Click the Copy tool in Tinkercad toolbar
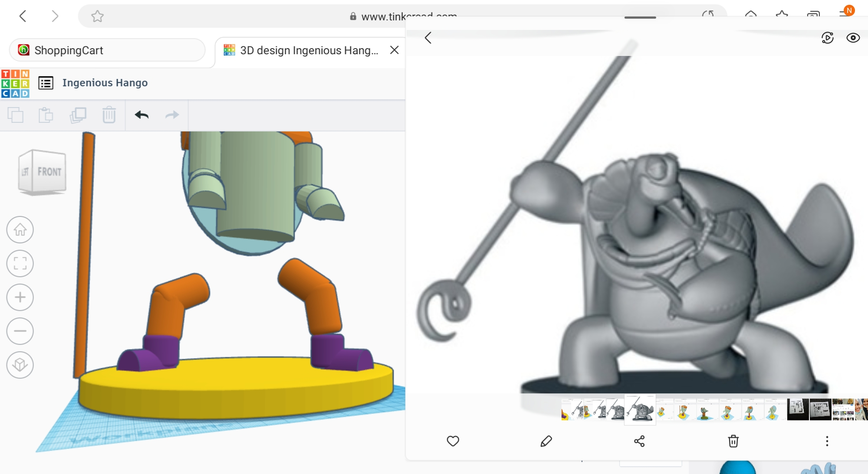 click(x=16, y=115)
